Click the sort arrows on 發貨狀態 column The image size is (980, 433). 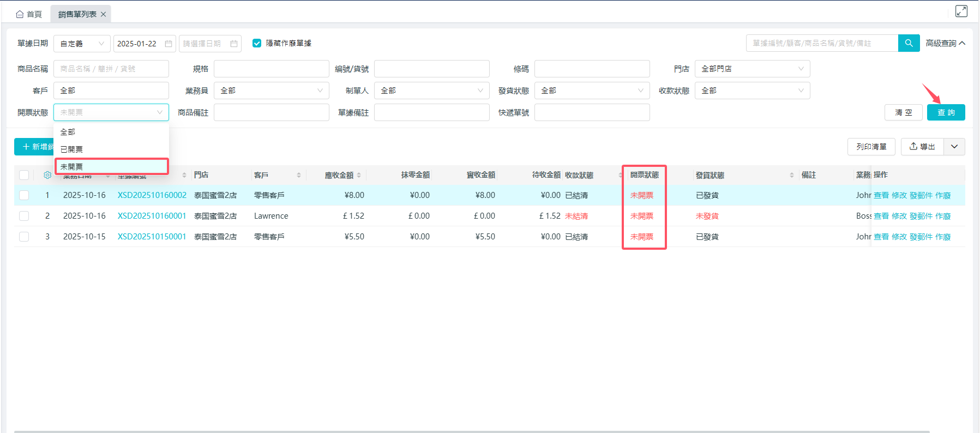[x=791, y=175]
